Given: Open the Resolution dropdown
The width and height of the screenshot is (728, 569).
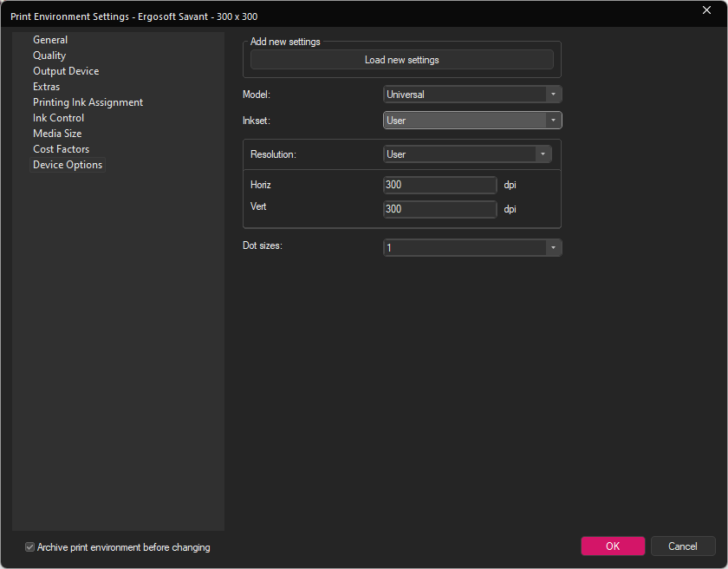Looking at the screenshot, I should tap(467, 154).
